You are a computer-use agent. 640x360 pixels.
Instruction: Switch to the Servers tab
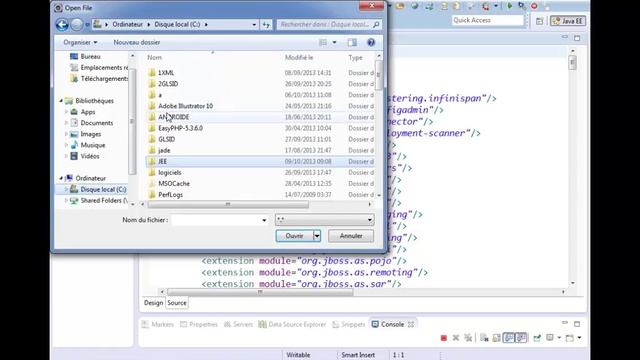coord(238,324)
